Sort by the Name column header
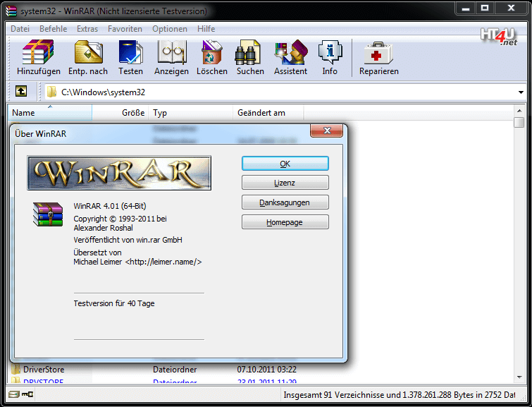 50,112
